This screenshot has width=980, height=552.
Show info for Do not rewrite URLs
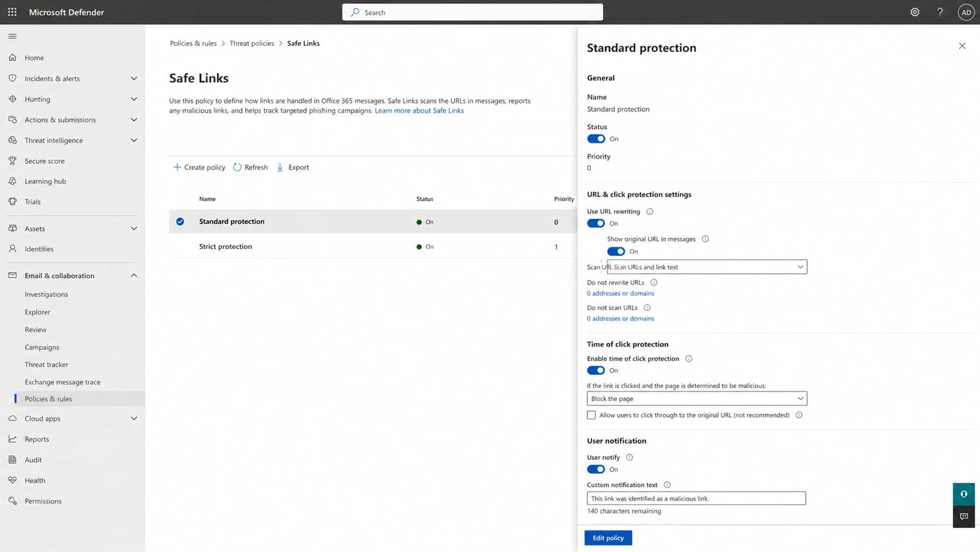coord(654,282)
